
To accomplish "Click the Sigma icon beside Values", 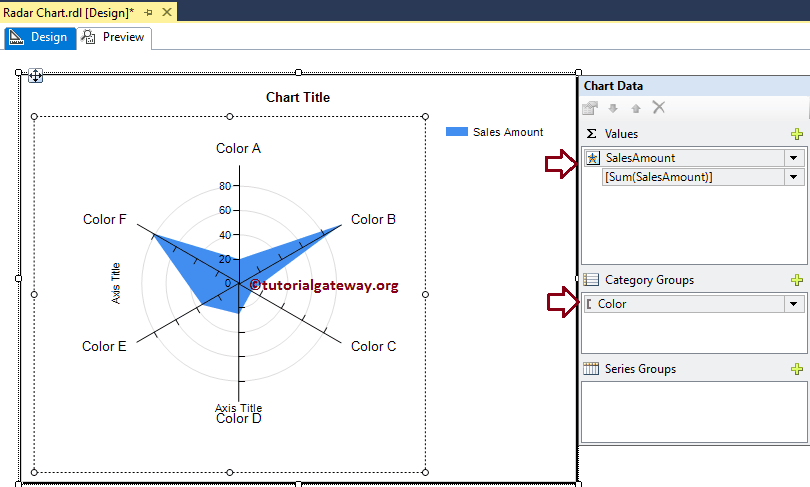I will (591, 134).
